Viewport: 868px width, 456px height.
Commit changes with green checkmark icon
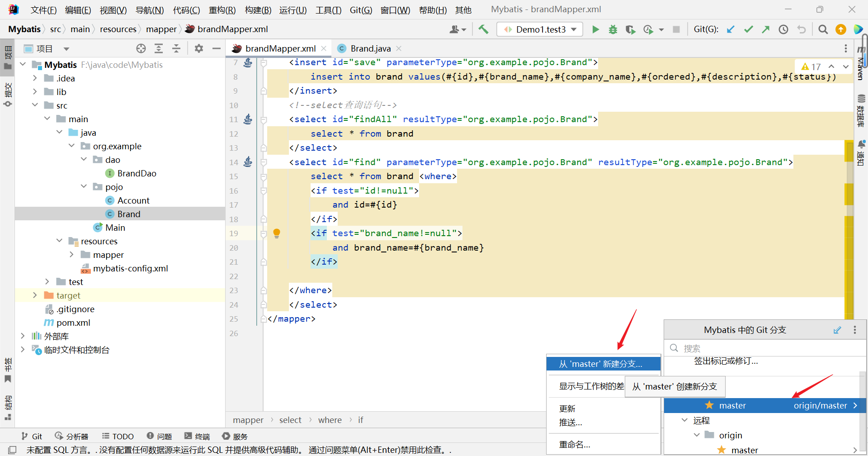749,29
